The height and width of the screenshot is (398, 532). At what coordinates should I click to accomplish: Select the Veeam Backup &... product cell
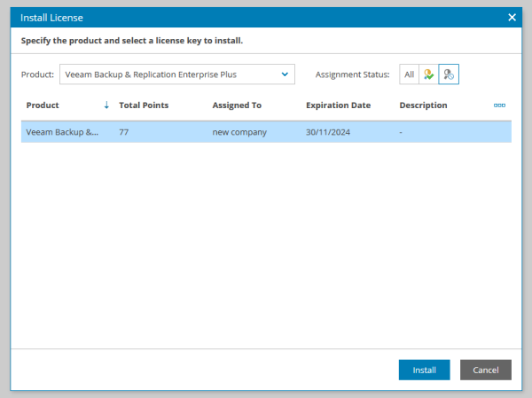62,132
